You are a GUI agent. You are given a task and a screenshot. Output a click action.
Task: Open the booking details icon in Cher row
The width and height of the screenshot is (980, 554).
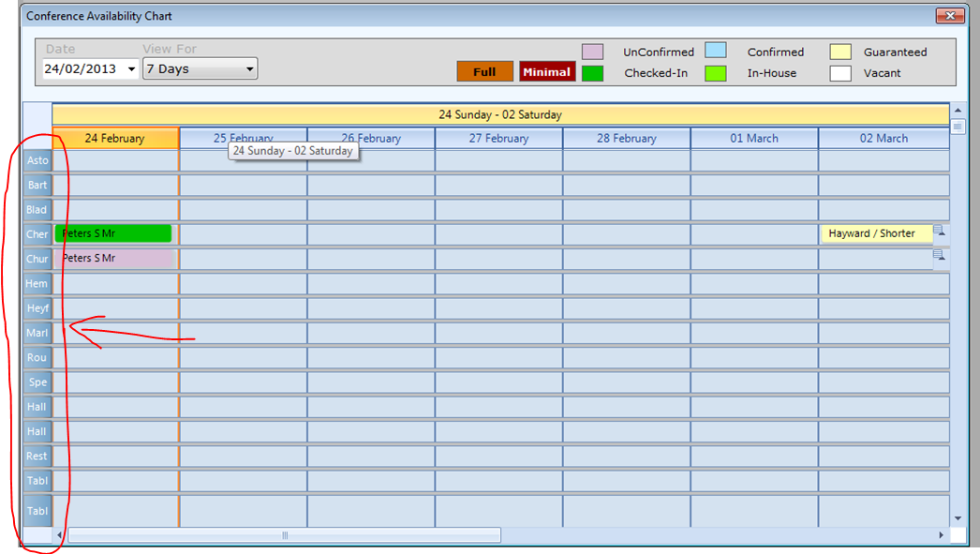pyautogui.click(x=939, y=231)
